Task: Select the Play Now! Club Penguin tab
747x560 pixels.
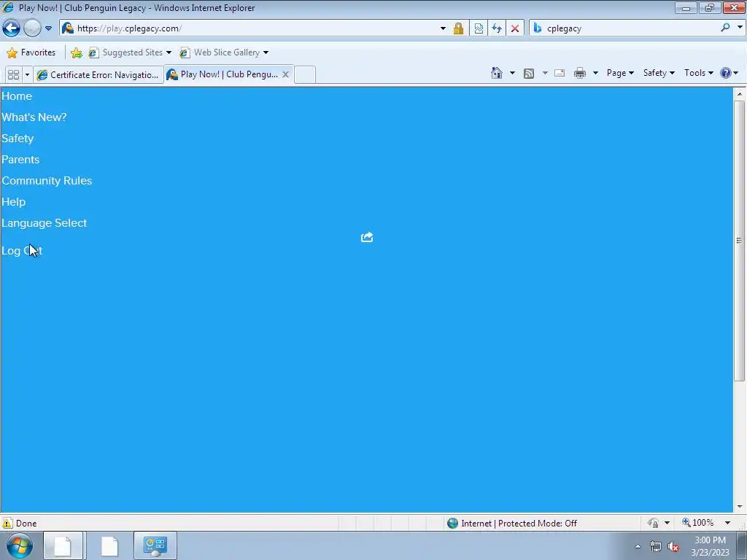Action: coord(223,74)
